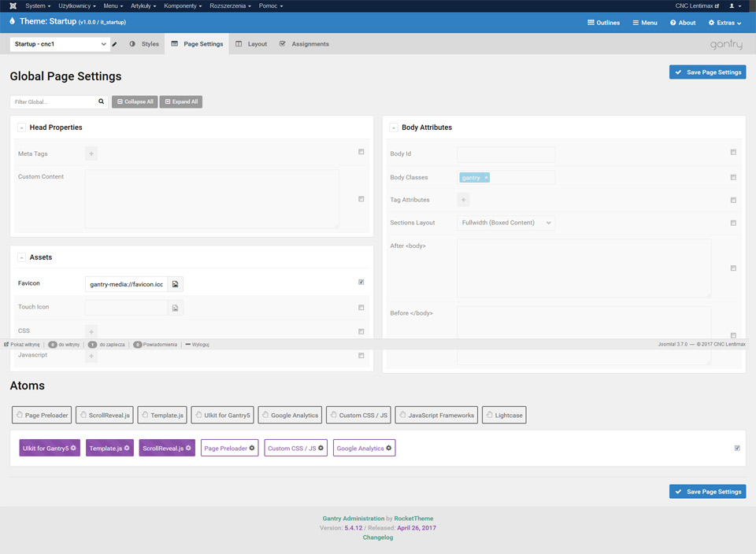Uncheck the Atoms override checkbox
Image resolution: width=756 pixels, height=554 pixels.
coord(737,448)
